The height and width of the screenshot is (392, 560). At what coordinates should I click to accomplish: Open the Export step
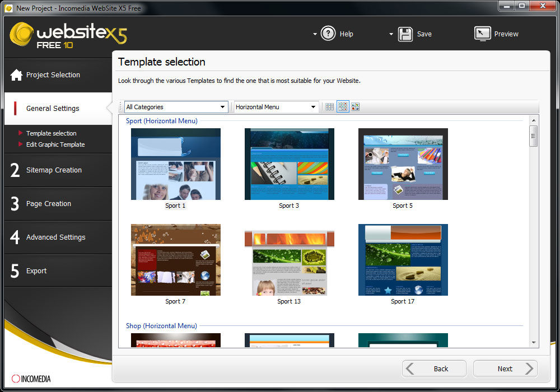click(x=36, y=271)
